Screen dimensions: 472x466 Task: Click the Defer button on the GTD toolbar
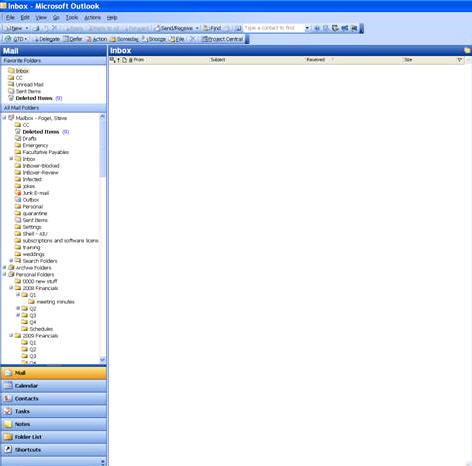[x=73, y=39]
